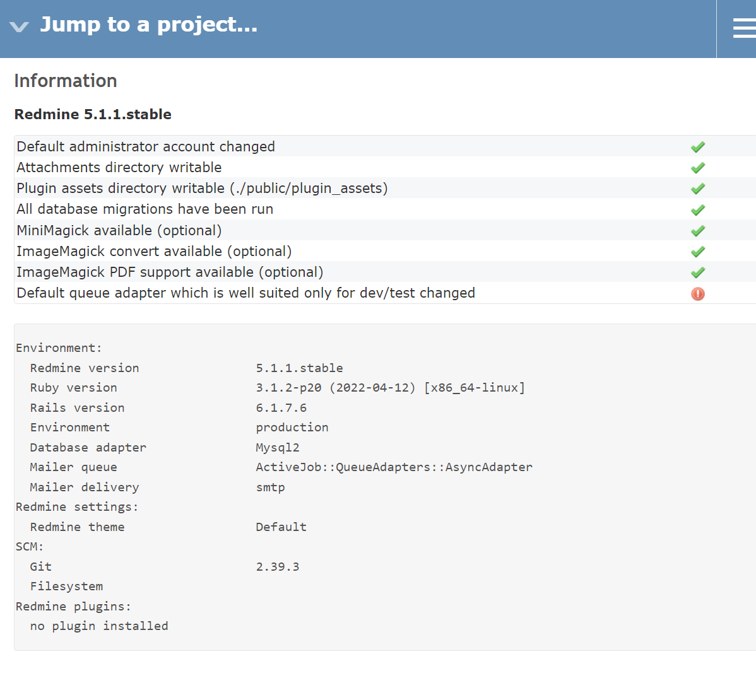Select the Information heading
The height and width of the screenshot is (700, 756).
(x=66, y=81)
